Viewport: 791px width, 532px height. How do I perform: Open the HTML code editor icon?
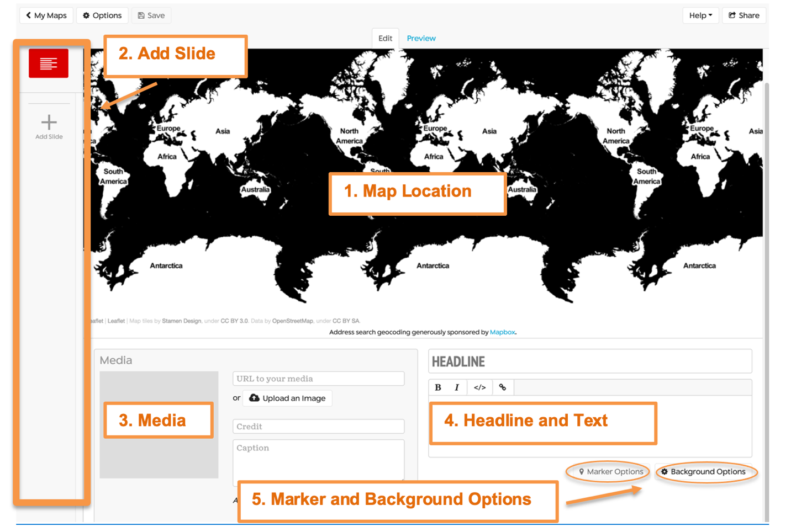coord(479,387)
